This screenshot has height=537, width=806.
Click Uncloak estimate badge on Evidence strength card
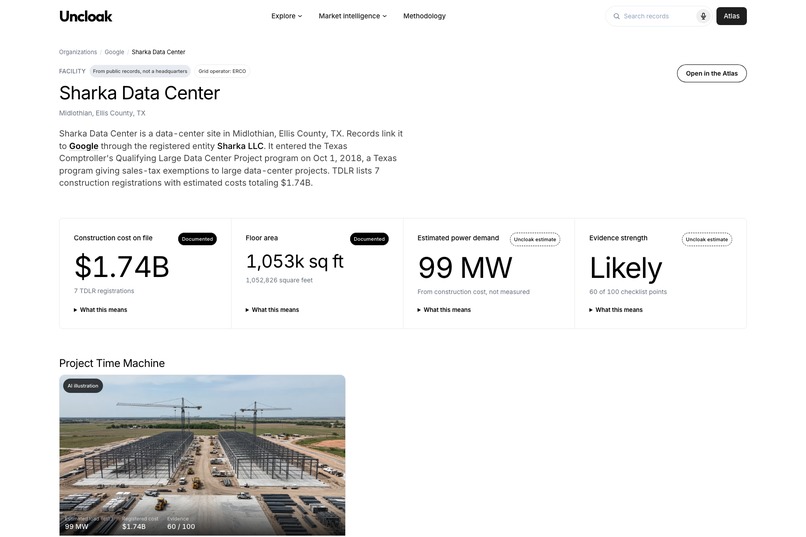(x=707, y=239)
